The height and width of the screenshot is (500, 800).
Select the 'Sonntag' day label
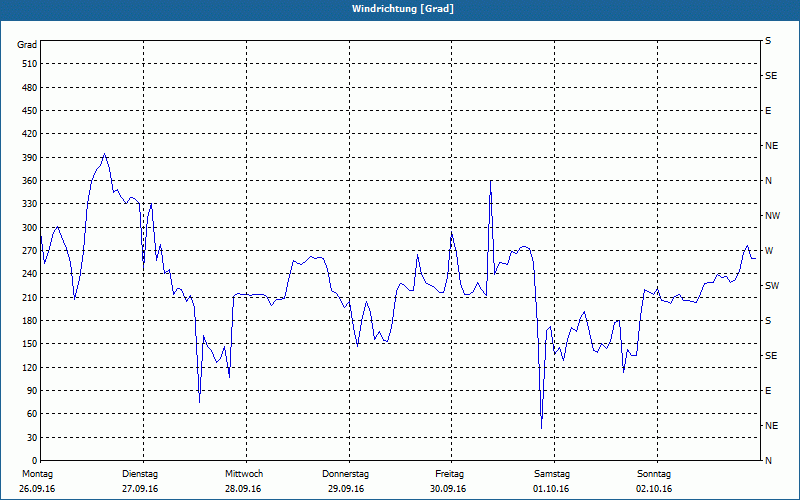(x=654, y=474)
